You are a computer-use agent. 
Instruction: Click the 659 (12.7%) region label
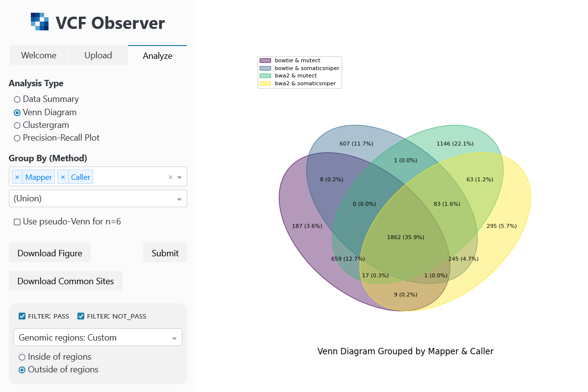(348, 259)
